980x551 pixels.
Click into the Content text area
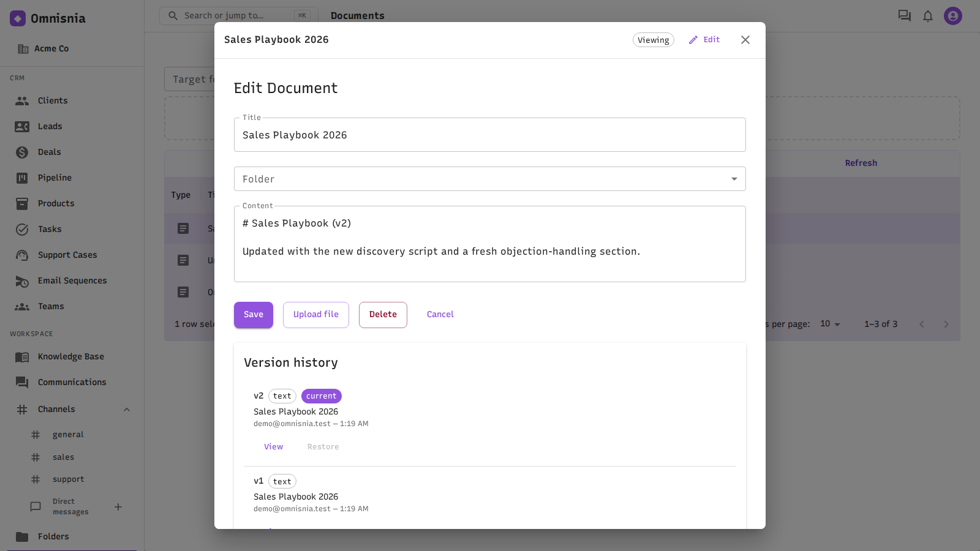pyautogui.click(x=490, y=244)
